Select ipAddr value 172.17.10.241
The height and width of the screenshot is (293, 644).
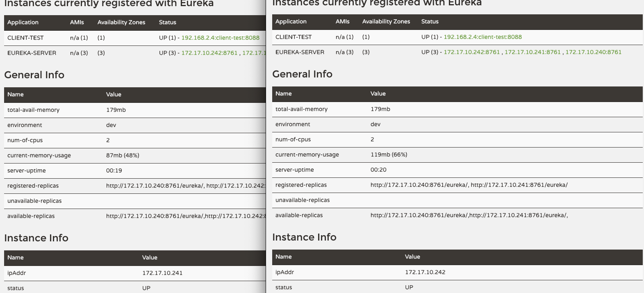tap(162, 273)
